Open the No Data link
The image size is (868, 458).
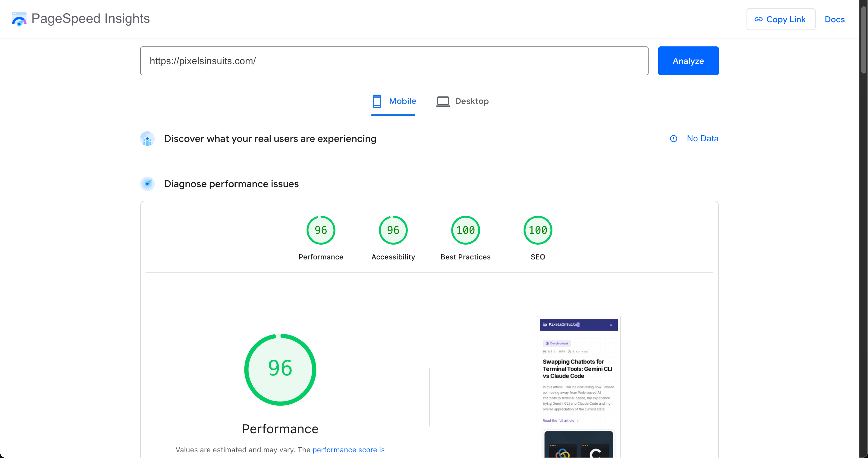click(x=703, y=138)
